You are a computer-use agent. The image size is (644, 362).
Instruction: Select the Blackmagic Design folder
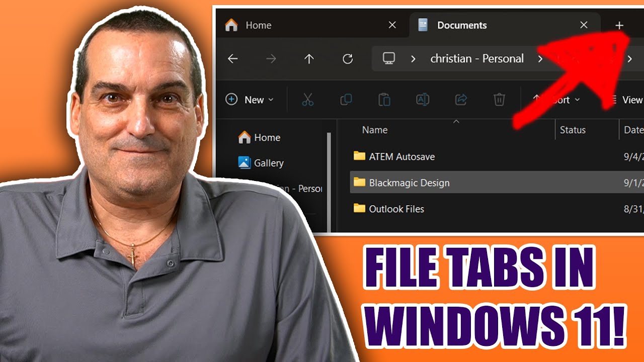tap(497, 183)
